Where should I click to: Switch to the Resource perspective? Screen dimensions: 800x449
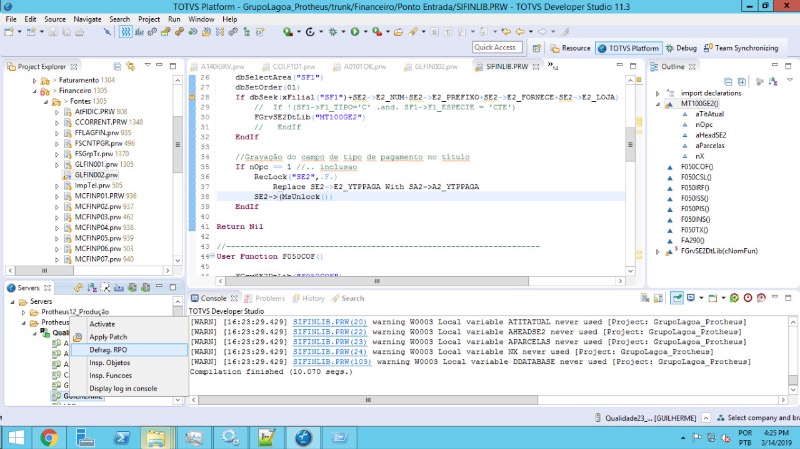point(570,48)
